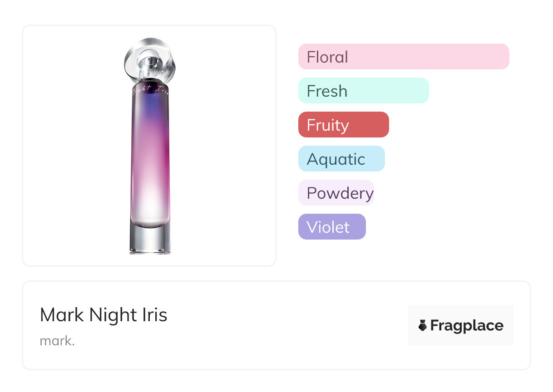Click the Fragplace perfume bottle logo icon
Viewport: 553px width, 392px height.
pyautogui.click(x=423, y=325)
